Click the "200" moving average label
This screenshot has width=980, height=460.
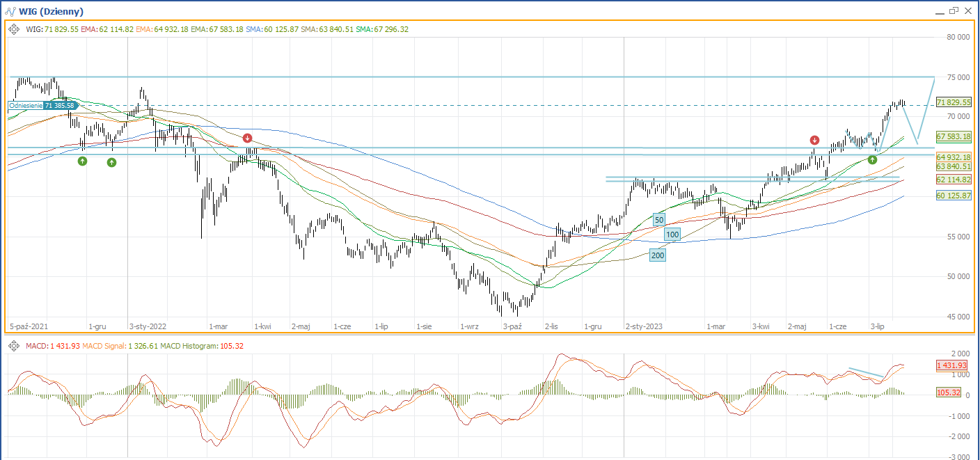657,255
